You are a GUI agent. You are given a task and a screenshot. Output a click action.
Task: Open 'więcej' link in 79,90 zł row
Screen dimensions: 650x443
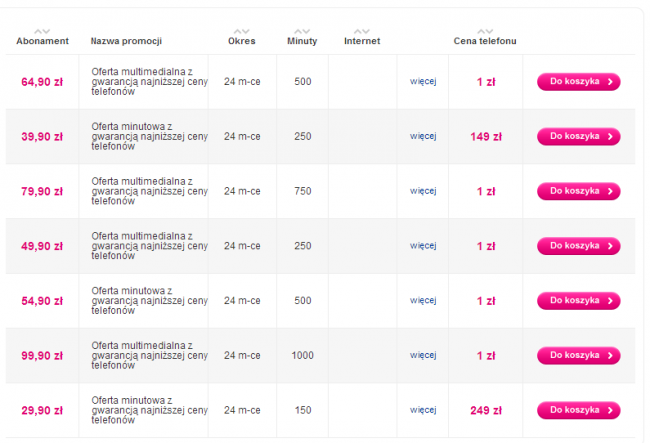(x=423, y=191)
